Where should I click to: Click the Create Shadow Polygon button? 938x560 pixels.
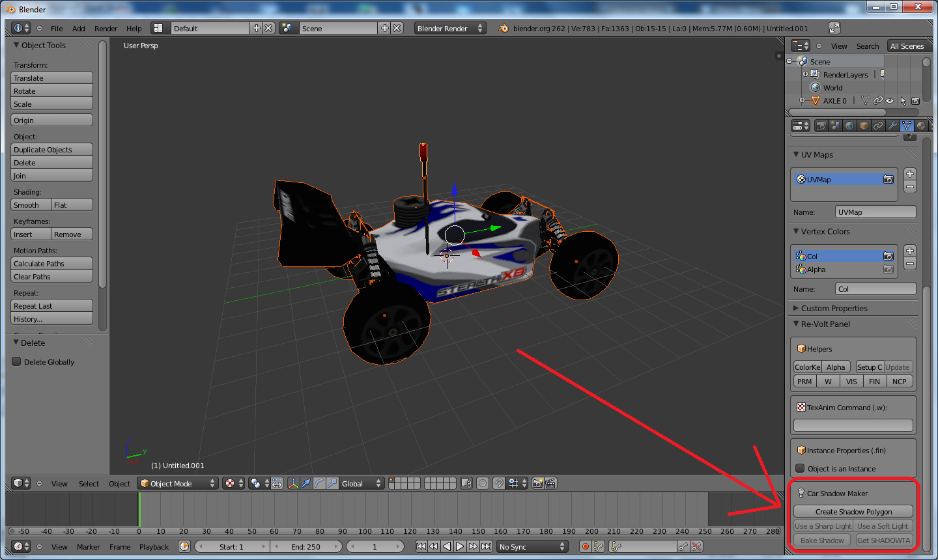(853, 511)
